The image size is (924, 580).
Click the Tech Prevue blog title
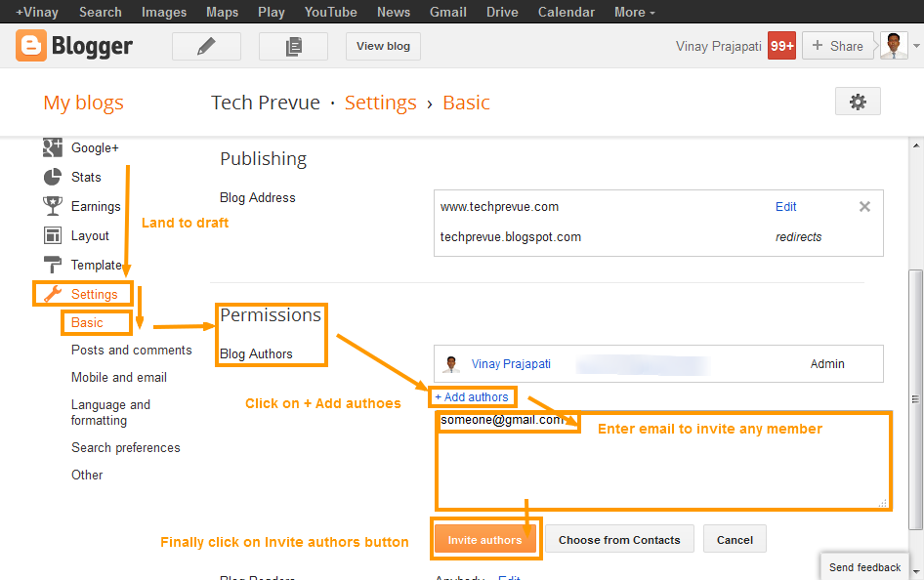(x=265, y=103)
